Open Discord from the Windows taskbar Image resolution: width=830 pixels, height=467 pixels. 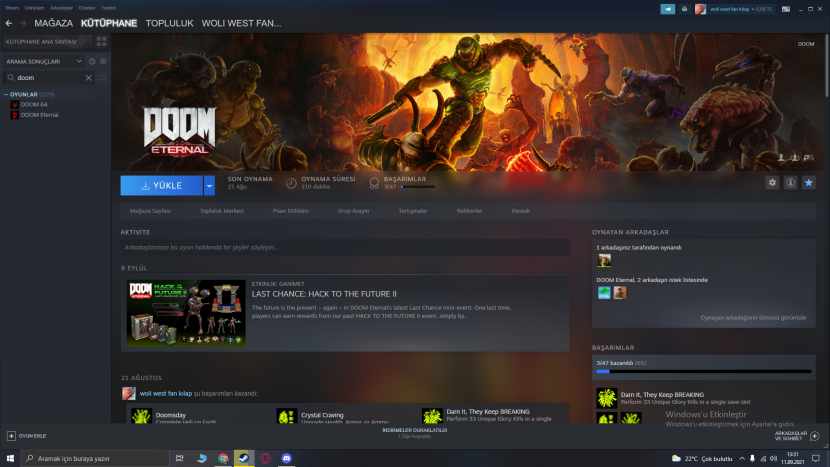[288, 458]
